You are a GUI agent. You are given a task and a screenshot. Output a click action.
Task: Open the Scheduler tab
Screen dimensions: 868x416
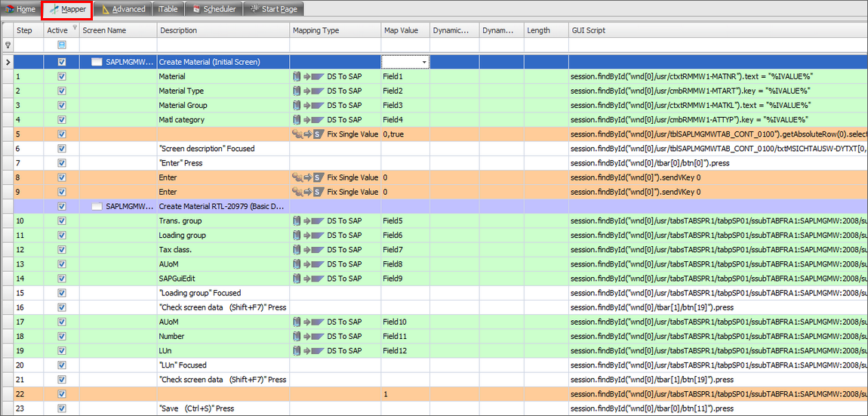coord(215,9)
